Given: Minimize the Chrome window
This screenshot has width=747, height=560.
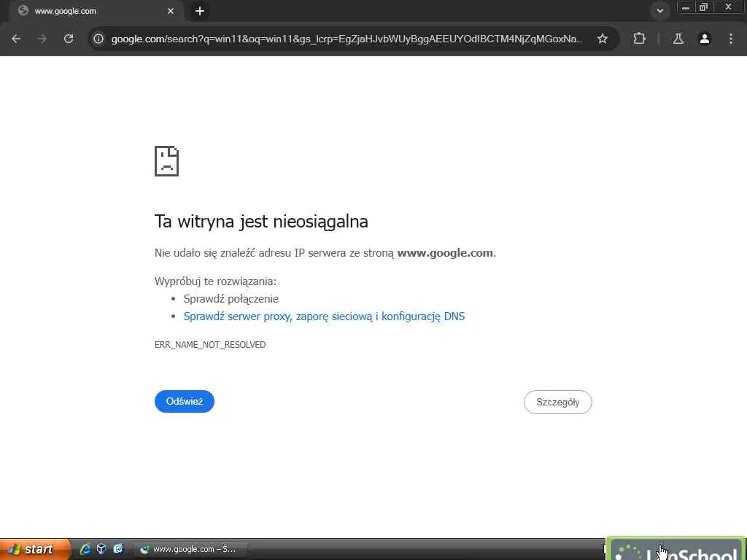Looking at the screenshot, I should pos(686,7).
